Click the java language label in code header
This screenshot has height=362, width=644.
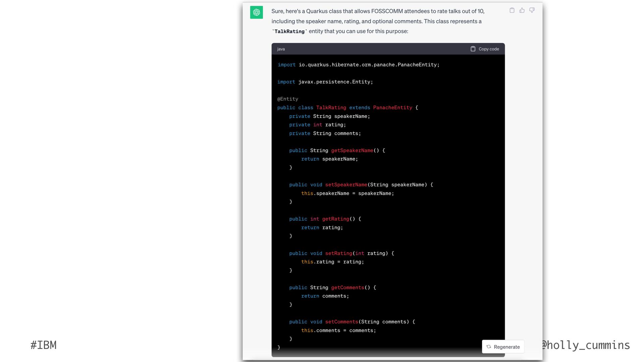[281, 49]
